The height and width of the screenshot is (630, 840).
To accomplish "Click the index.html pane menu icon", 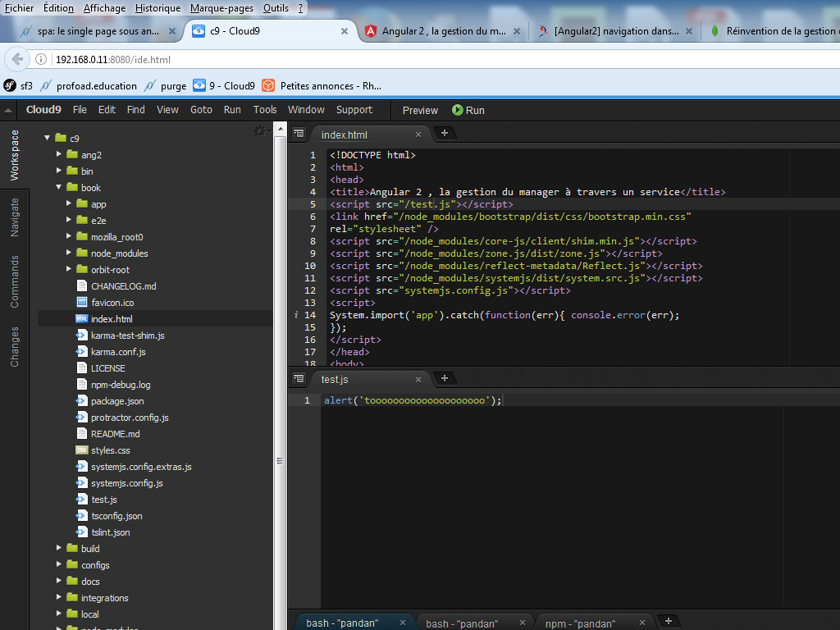I will (299, 134).
